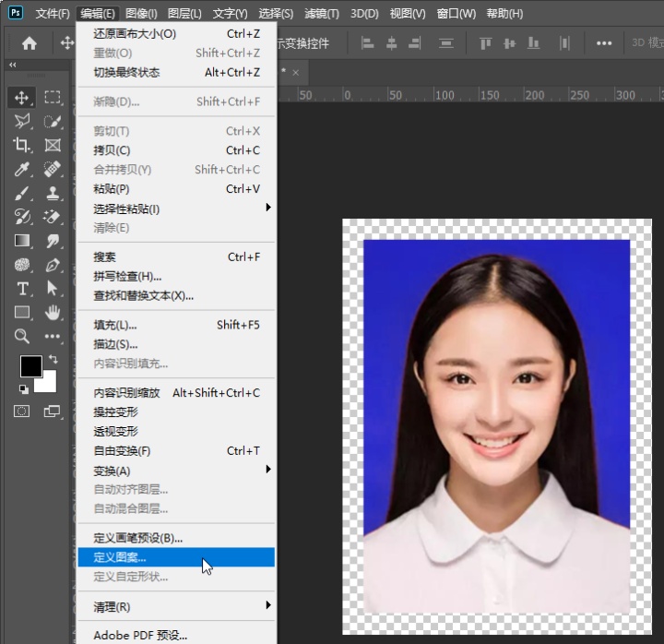Select the History Brush tool
The image size is (664, 644).
click(21, 217)
